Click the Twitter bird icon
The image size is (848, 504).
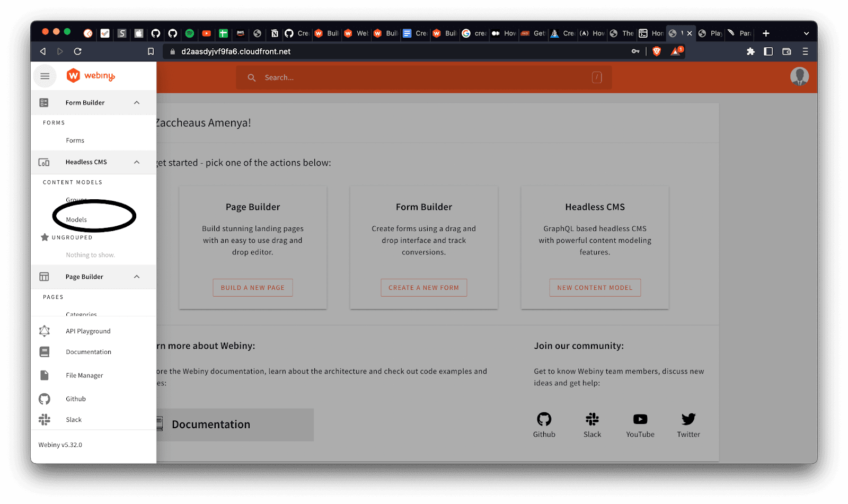point(688,419)
